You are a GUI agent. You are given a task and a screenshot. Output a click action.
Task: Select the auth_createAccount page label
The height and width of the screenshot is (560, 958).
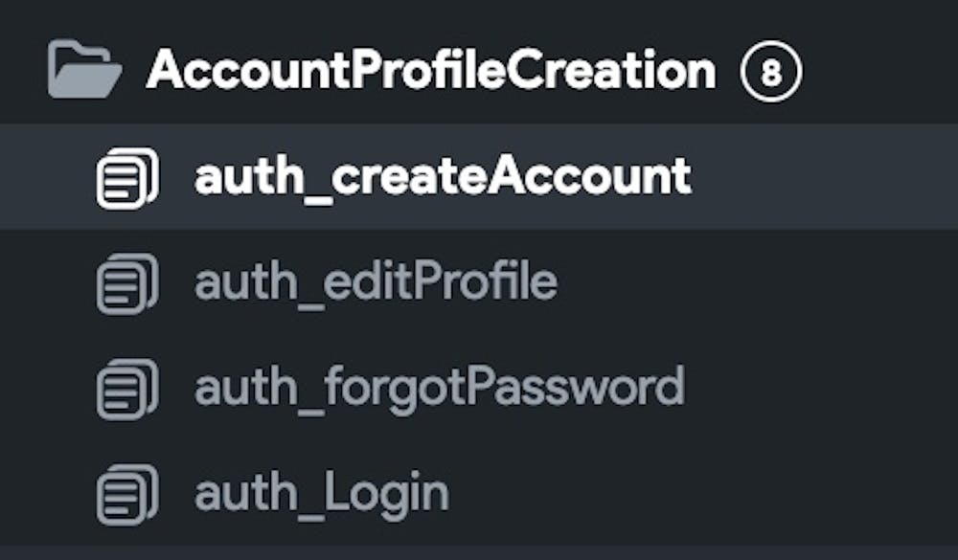[443, 178]
